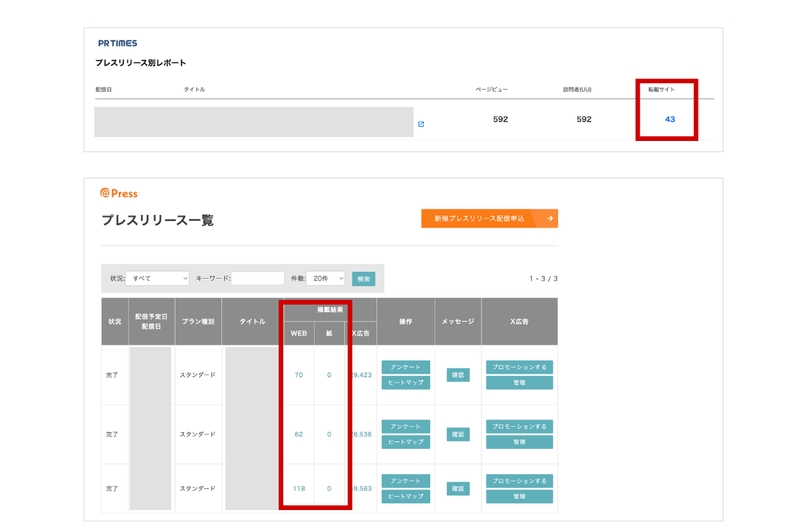Screen dimensions: 798x532
Task: Click 管理 in the WEB 118 row
Action: (x=519, y=496)
